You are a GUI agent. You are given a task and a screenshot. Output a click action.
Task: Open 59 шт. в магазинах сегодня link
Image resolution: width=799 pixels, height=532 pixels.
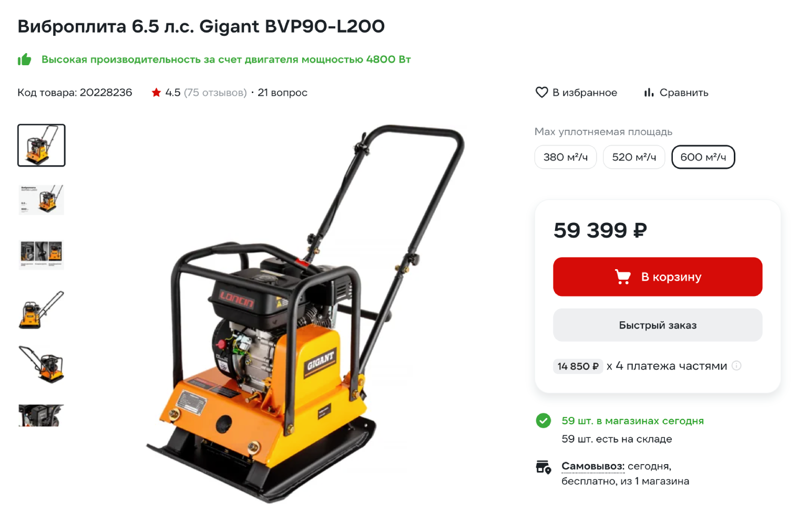[x=632, y=421]
